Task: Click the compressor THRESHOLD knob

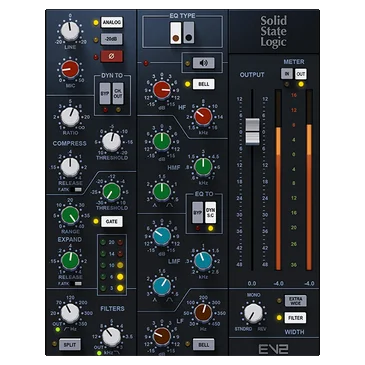Action: point(111,142)
